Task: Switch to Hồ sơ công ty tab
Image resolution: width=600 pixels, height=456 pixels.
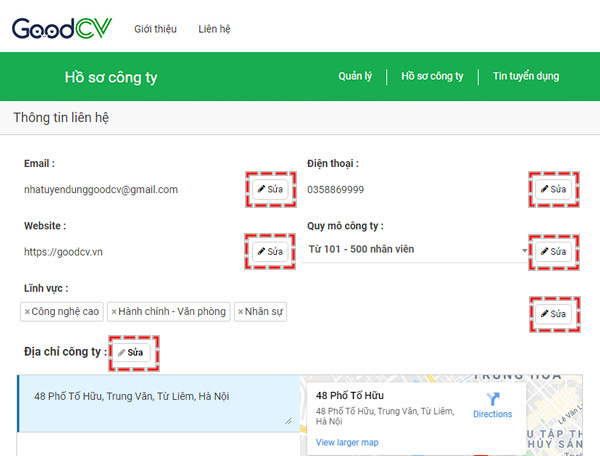Action: [432, 76]
